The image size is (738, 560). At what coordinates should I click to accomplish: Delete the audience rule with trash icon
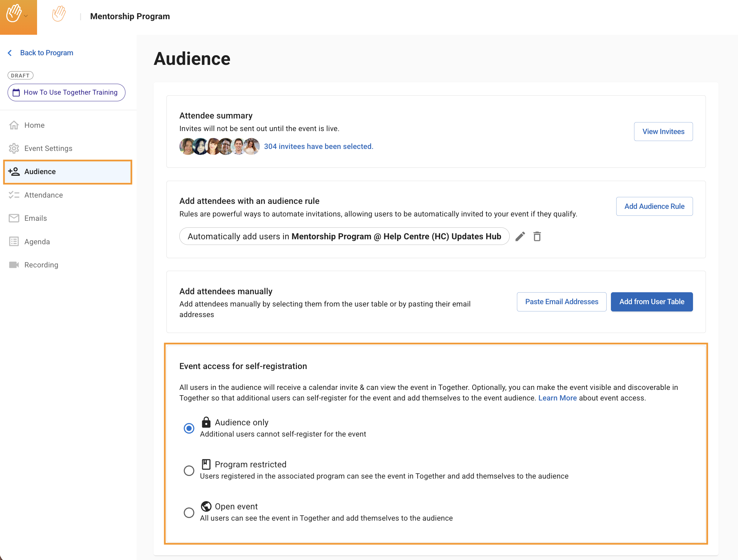tap(537, 236)
